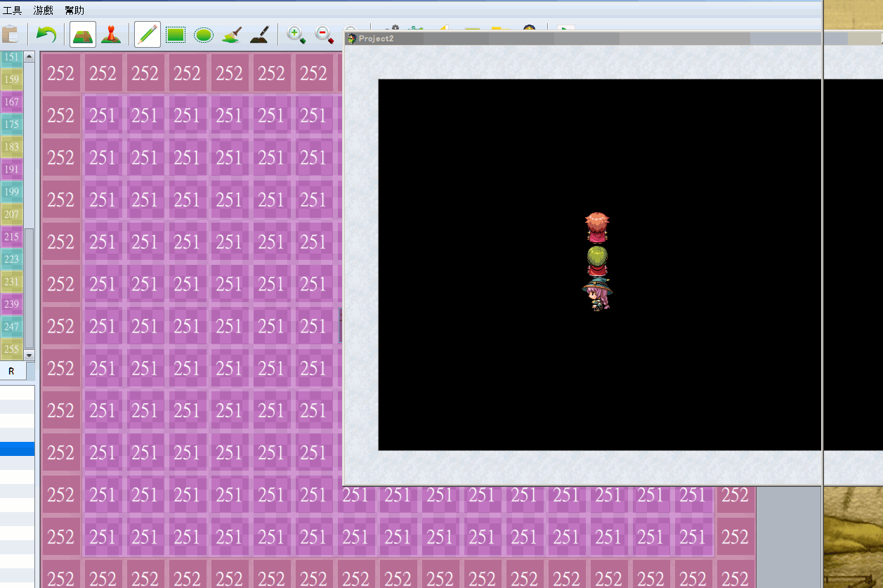
Task: Open the 游戲 menu
Action: [44, 11]
